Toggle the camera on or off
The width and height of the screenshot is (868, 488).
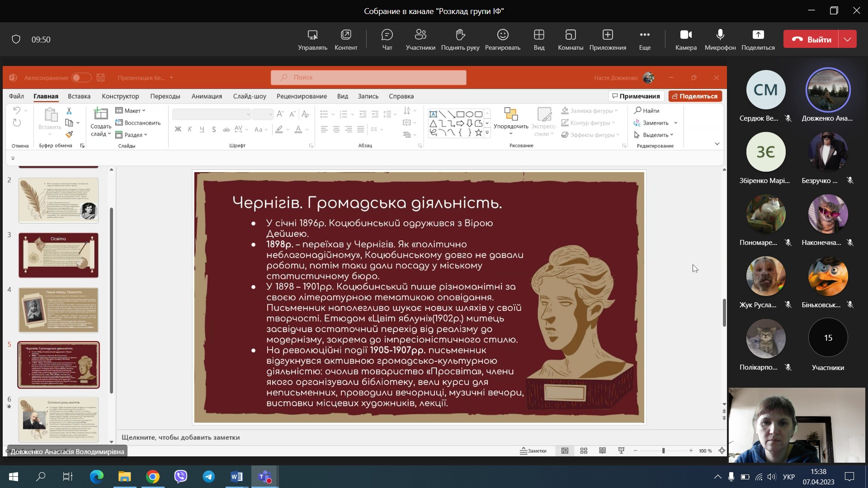tap(686, 39)
